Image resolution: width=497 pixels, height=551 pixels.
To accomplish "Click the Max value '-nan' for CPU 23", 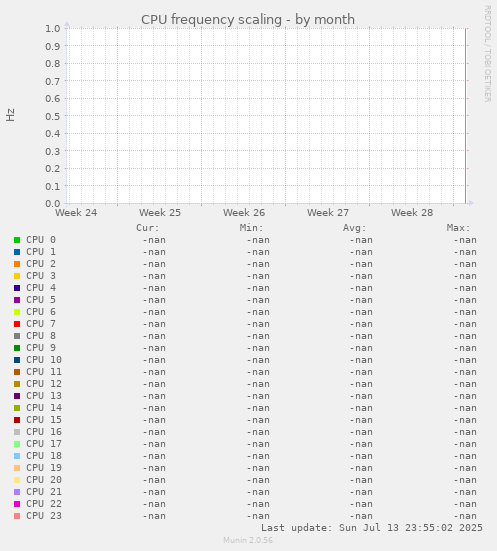I will tap(465, 516).
